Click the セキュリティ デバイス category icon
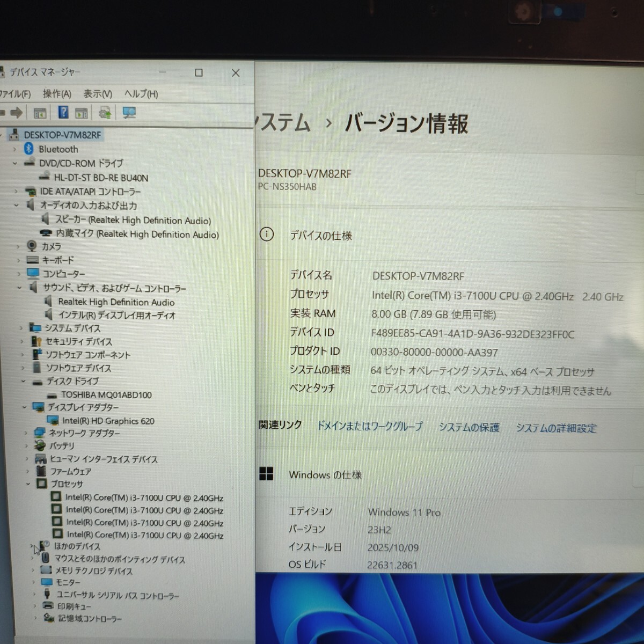The image size is (644, 644). (x=36, y=341)
